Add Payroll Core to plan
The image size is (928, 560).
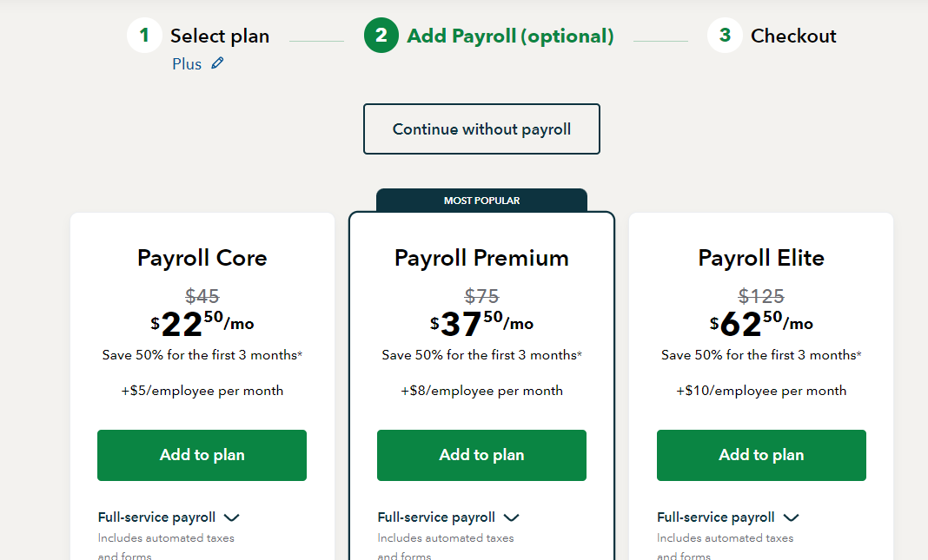202,455
